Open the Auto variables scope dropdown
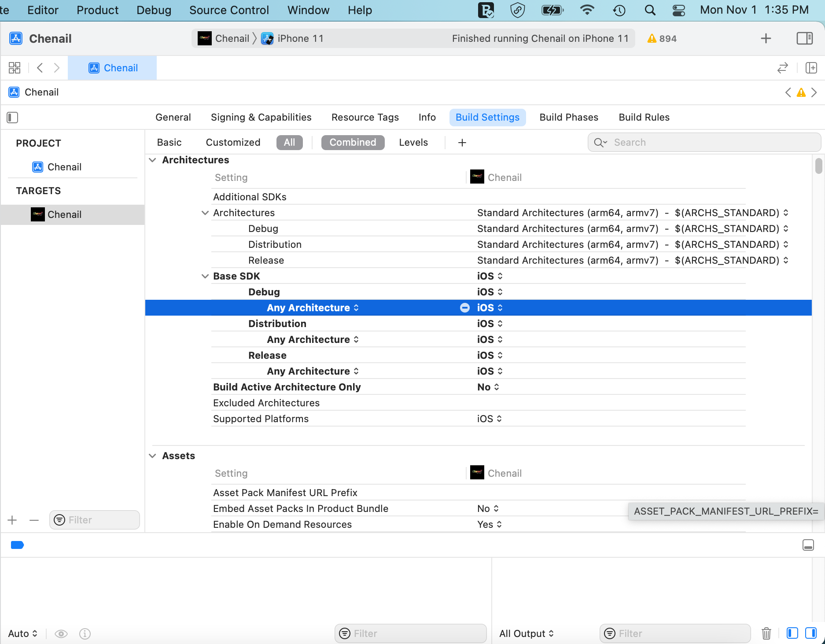This screenshot has height=644, width=825. pyautogui.click(x=23, y=633)
